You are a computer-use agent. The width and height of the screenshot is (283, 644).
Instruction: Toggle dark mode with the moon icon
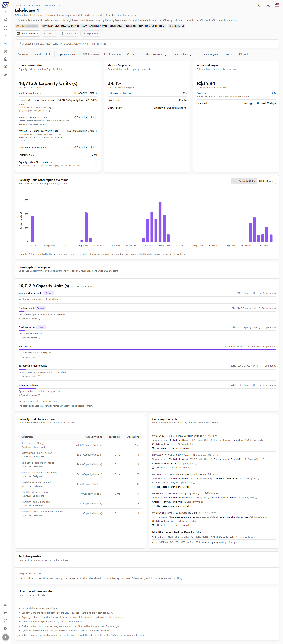tap(268, 5)
